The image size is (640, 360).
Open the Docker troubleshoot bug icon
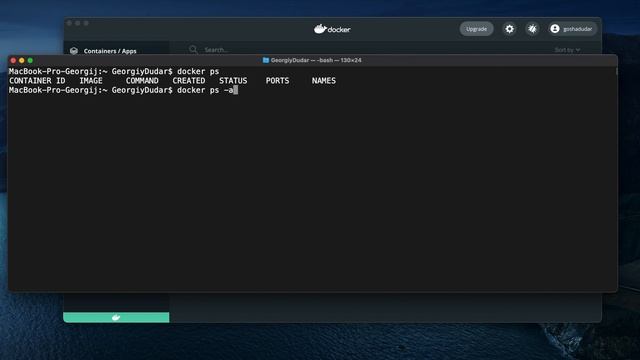(x=532, y=29)
